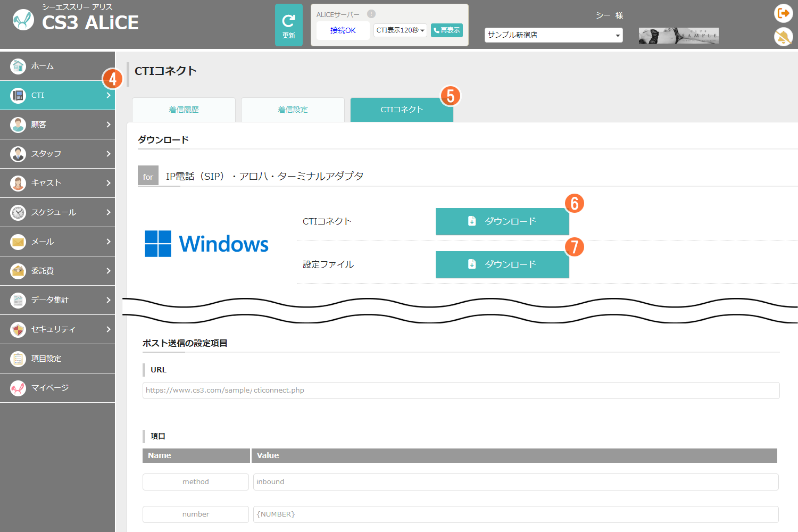The image size is (798, 532).
Task: Click the method name field
Action: click(x=195, y=481)
